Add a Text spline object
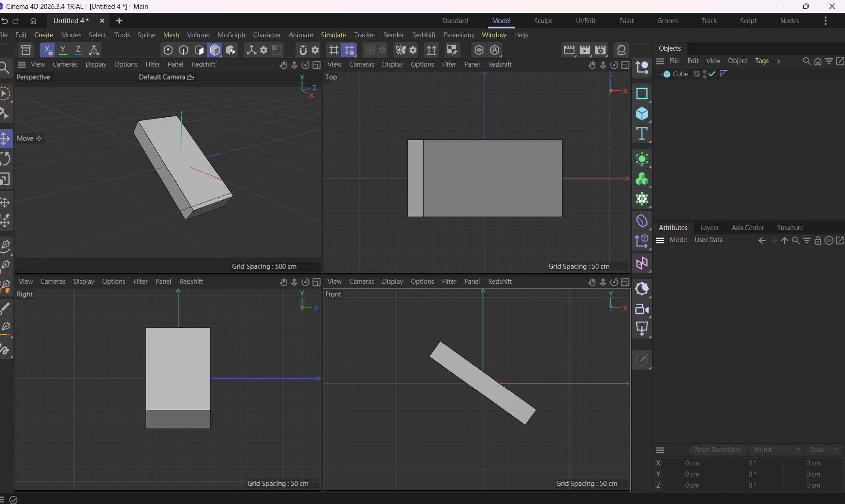 pos(642,134)
